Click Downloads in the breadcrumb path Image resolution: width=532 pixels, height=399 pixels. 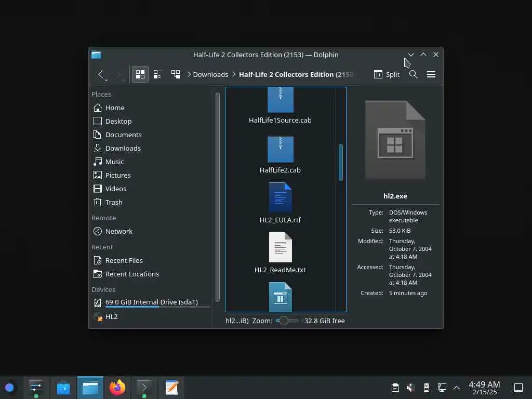point(210,74)
